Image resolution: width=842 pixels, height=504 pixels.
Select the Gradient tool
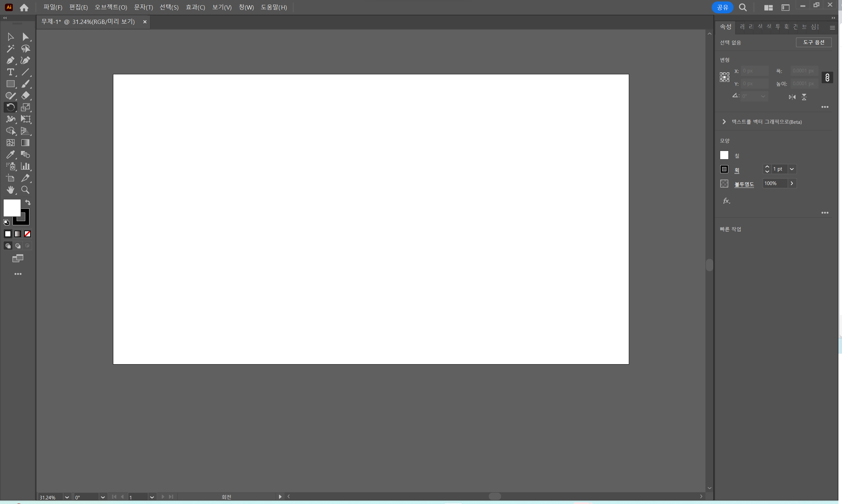tap(26, 143)
